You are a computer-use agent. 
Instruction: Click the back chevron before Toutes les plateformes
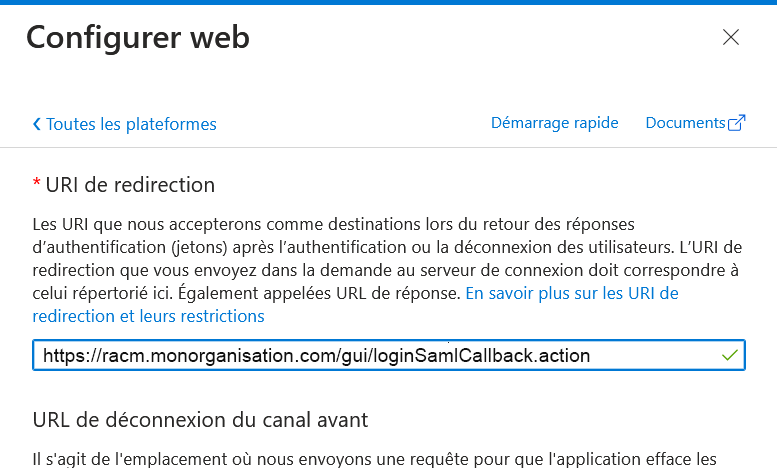click(x=36, y=124)
